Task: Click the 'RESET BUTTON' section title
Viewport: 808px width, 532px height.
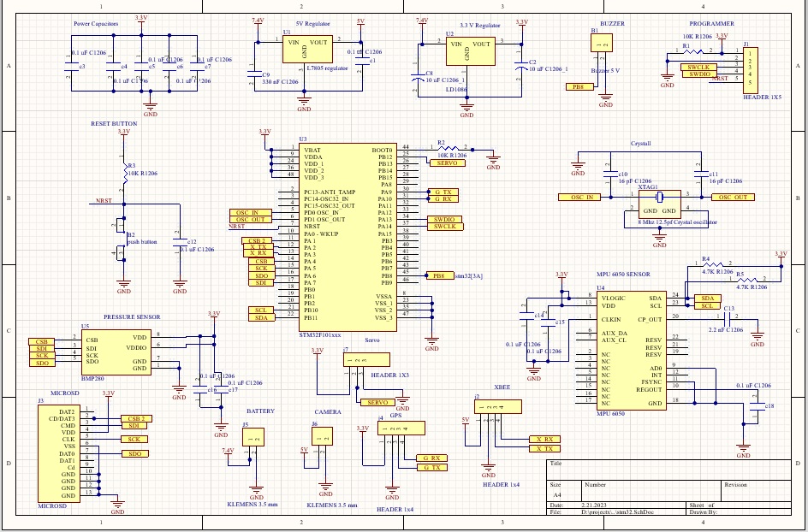Action: tap(114, 124)
